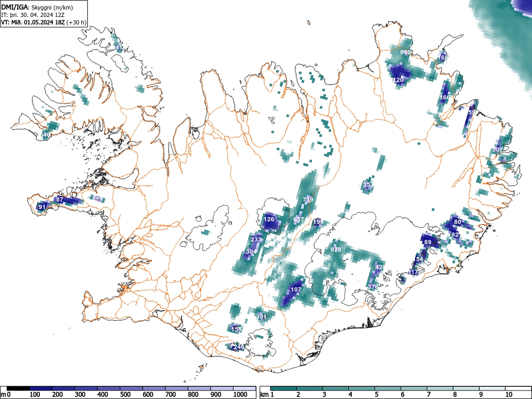The height and width of the screenshot is (399, 532).
Task: Click the 166 value in the northeast
Action: pos(445,97)
